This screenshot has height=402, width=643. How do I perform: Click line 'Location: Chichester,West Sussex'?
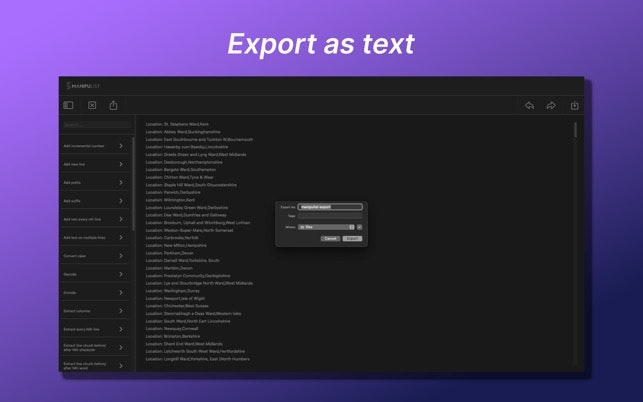(x=177, y=306)
